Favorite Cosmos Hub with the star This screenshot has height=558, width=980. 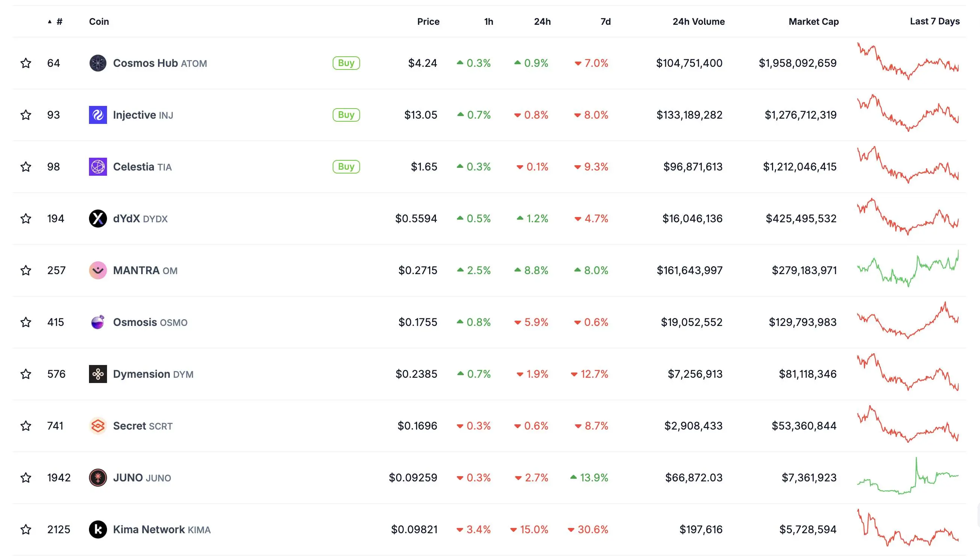(26, 63)
